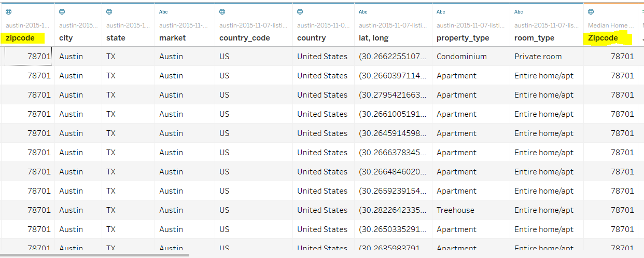This screenshot has width=644, height=258.
Task: Click the globe icon above the Median Home Zipcode column
Action: tap(591, 11)
